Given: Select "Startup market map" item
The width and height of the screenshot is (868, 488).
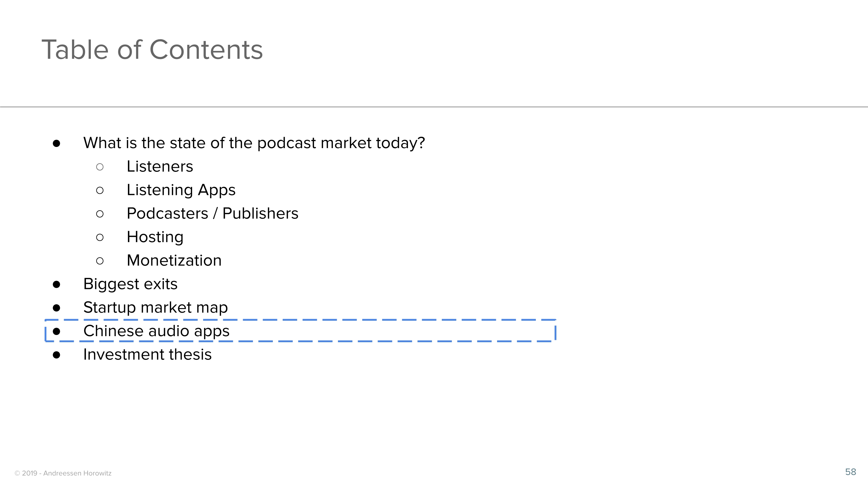Looking at the screenshot, I should [155, 307].
